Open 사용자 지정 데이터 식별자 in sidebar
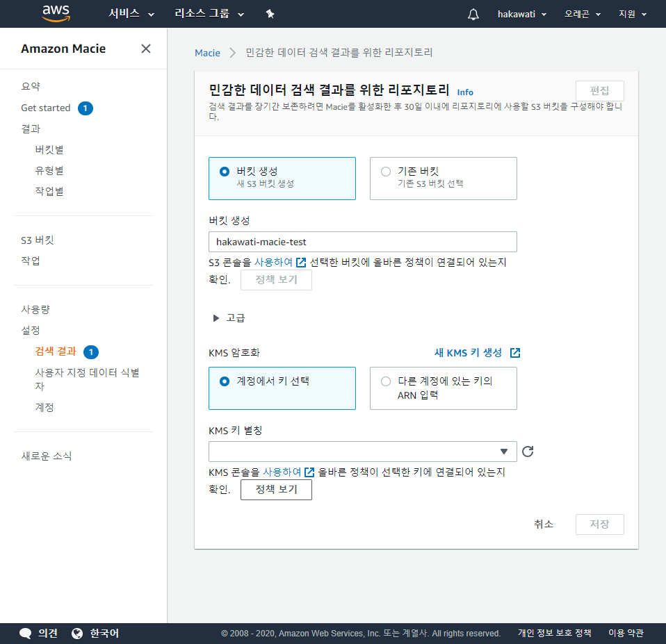666x644 pixels. coord(87,379)
